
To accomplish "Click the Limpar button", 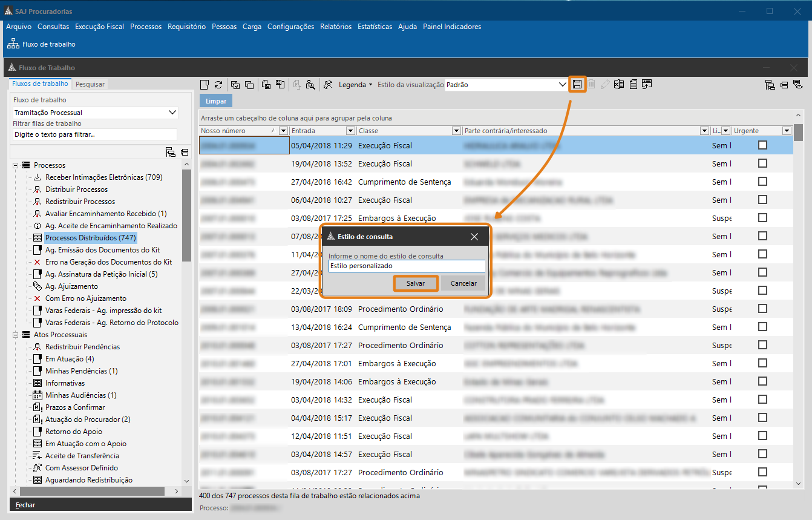I will point(215,100).
